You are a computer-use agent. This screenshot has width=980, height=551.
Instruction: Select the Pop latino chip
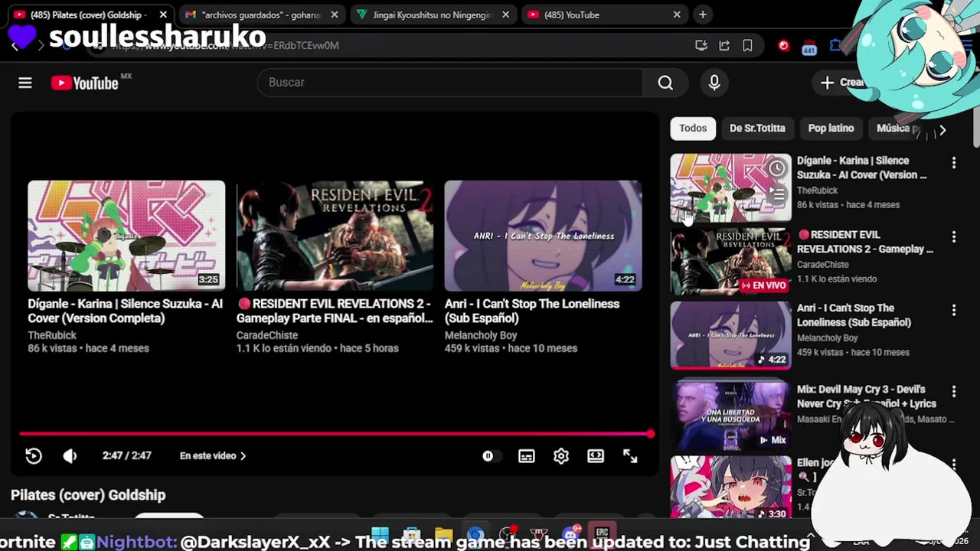coord(831,129)
